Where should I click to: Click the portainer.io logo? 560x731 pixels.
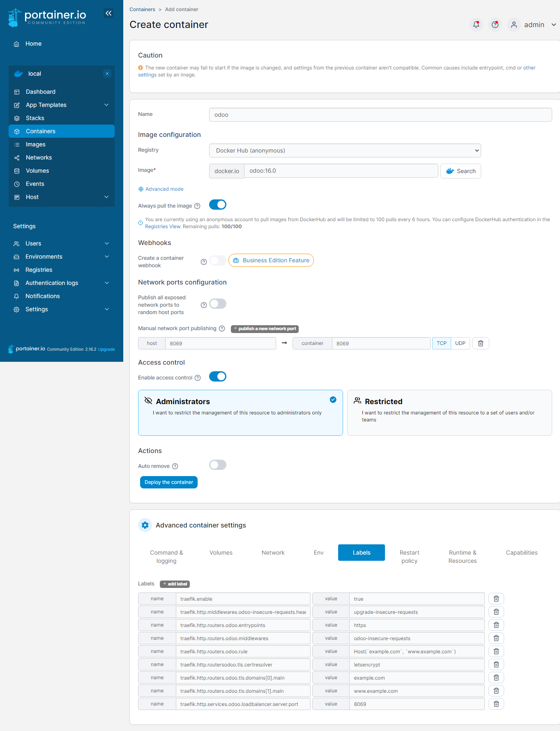[47, 17]
